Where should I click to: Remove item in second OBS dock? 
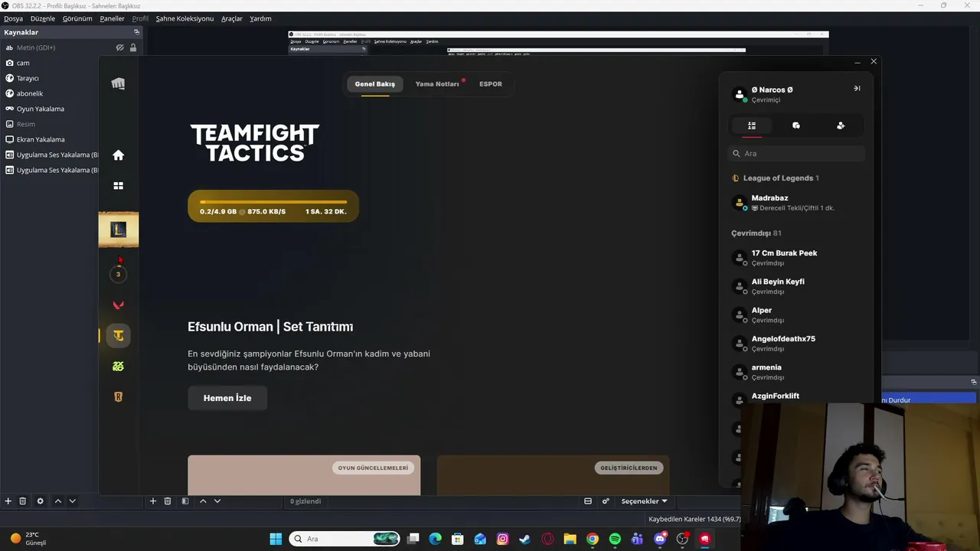168,501
